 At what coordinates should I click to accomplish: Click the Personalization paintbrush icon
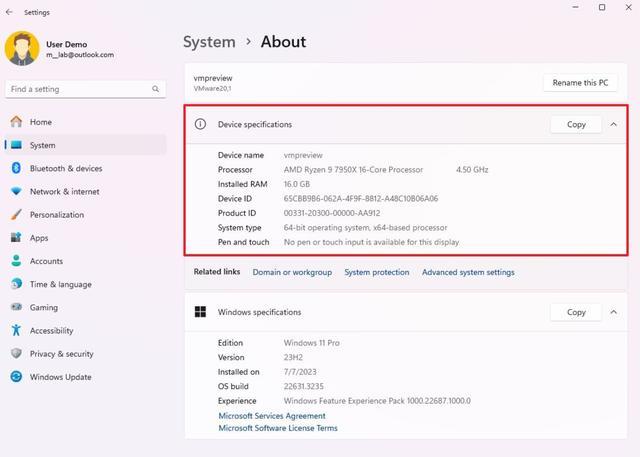tap(16, 215)
